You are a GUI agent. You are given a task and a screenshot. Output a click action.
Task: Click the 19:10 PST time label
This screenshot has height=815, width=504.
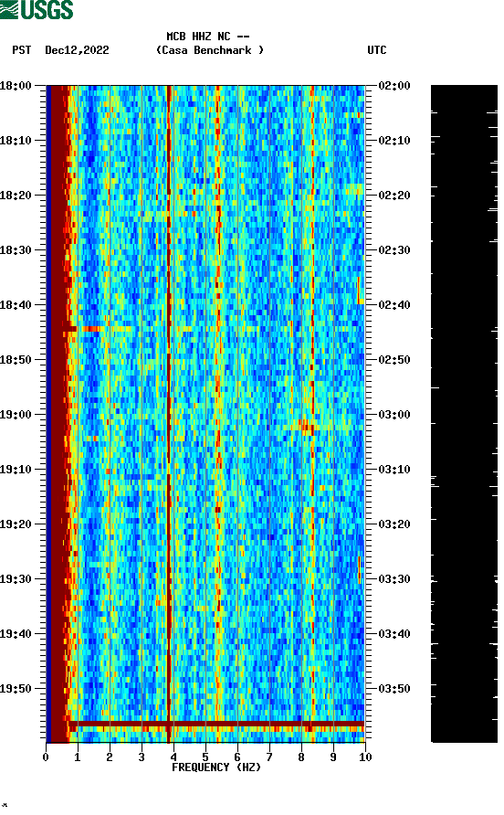tap(16, 470)
